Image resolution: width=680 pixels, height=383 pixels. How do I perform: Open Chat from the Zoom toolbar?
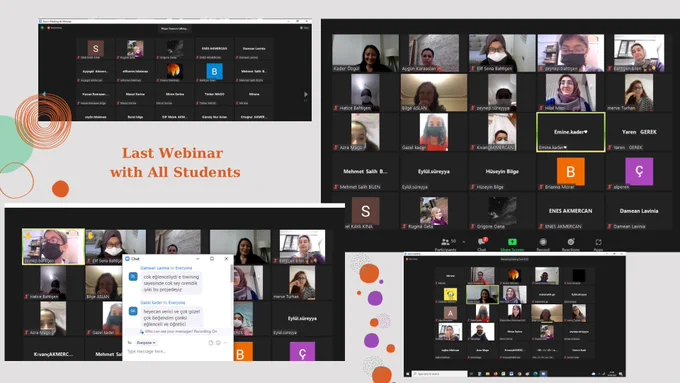(x=482, y=245)
